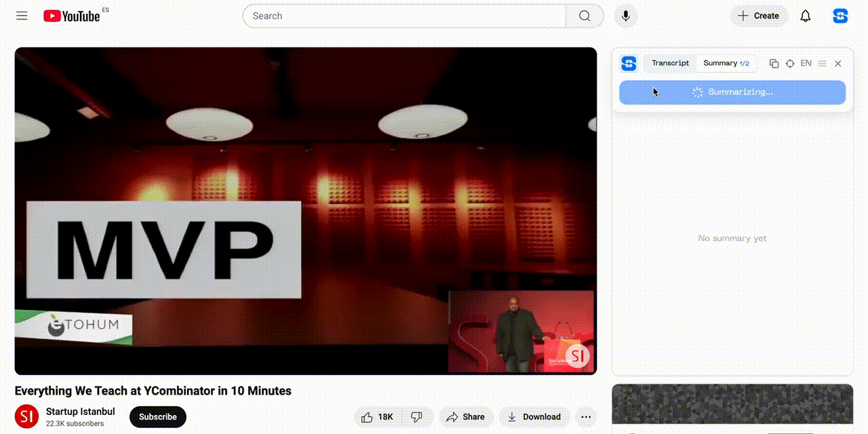868x434 pixels.
Task: Click the Download button
Action: click(534, 417)
